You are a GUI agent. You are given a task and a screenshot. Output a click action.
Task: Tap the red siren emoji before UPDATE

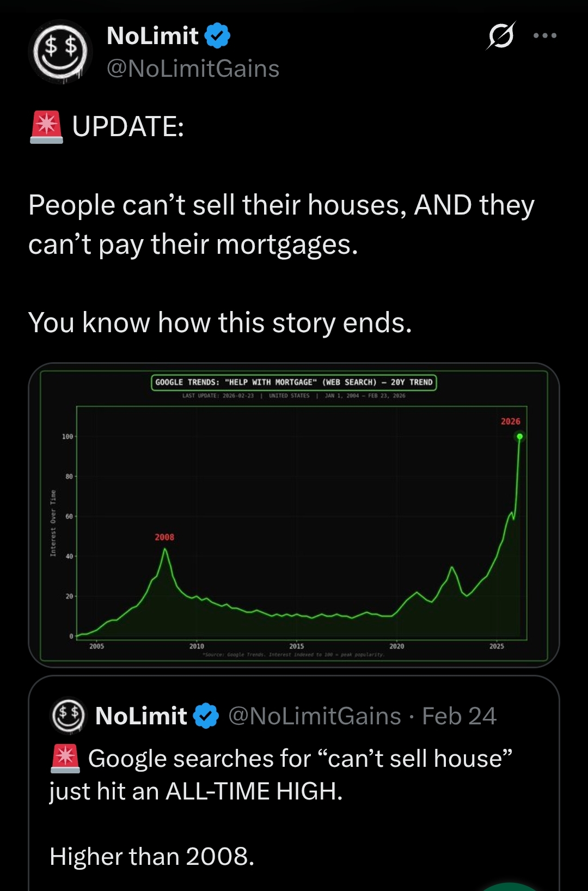point(46,127)
